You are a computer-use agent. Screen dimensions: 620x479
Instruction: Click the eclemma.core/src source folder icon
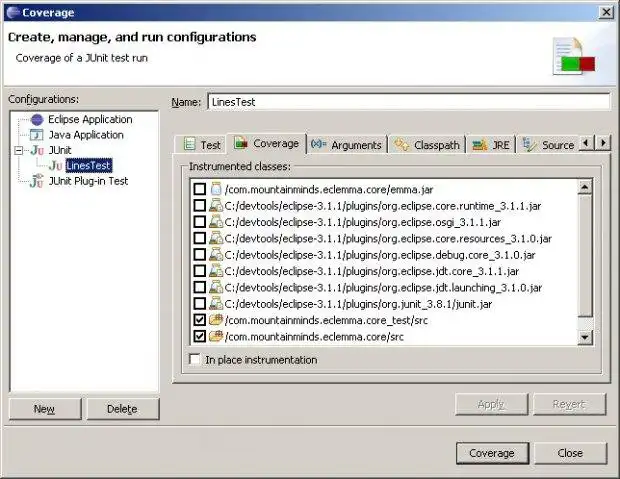pyautogui.click(x=216, y=336)
